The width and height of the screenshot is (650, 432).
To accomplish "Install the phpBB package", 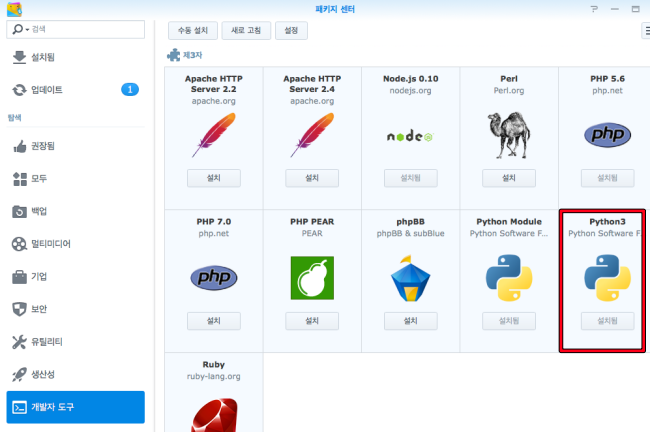I will [x=410, y=321].
